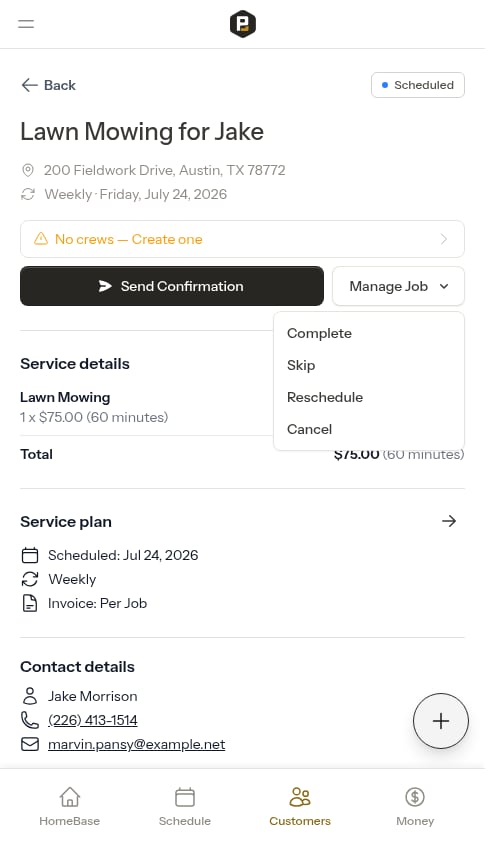500x845 pixels.
Task: Send Confirmation for this job
Action: click(x=172, y=286)
